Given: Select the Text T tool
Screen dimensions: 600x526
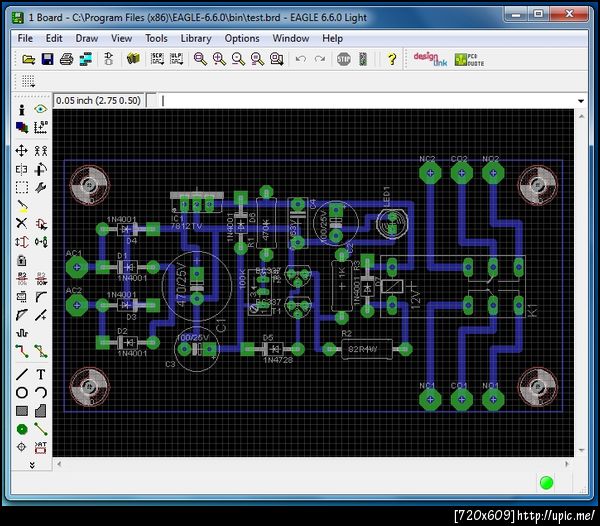Looking at the screenshot, I should click(41, 374).
